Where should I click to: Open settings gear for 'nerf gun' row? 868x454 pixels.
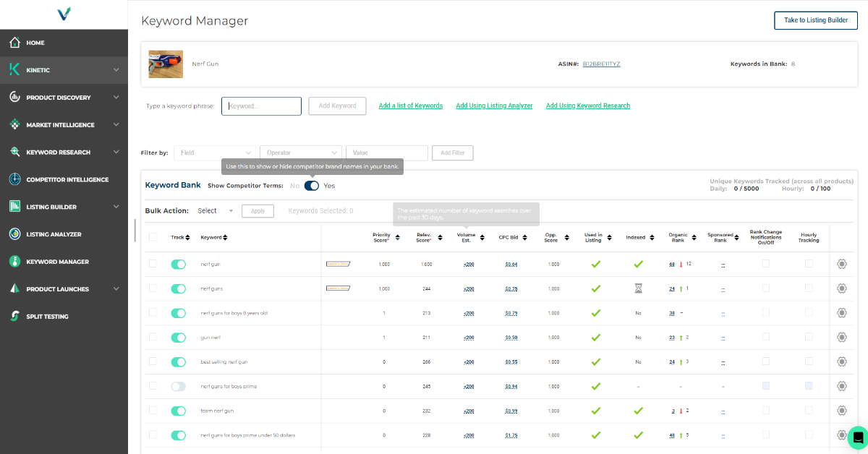[842, 264]
